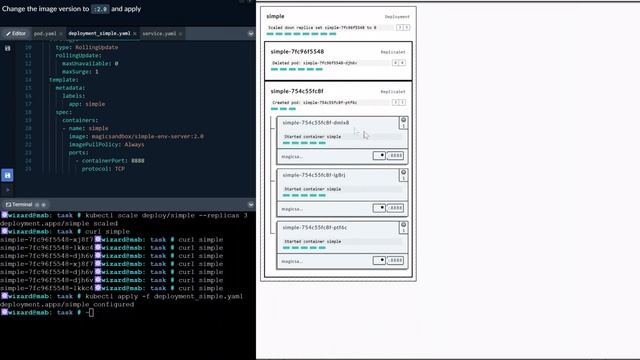
Task: Click the small save icon atop editor gutter
Action: click(x=7, y=48)
